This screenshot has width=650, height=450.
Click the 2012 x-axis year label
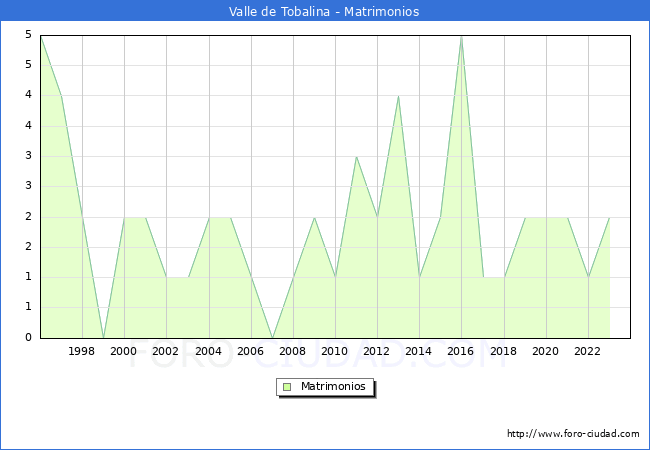(x=377, y=351)
